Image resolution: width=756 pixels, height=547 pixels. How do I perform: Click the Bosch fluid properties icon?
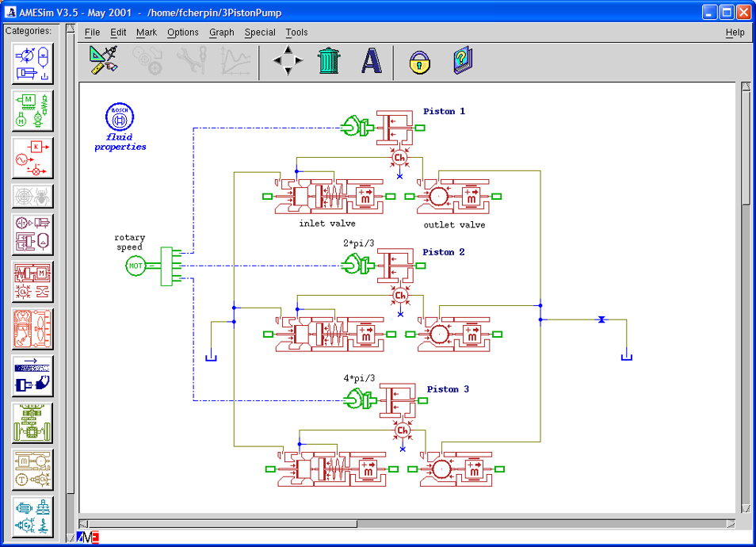(x=120, y=126)
